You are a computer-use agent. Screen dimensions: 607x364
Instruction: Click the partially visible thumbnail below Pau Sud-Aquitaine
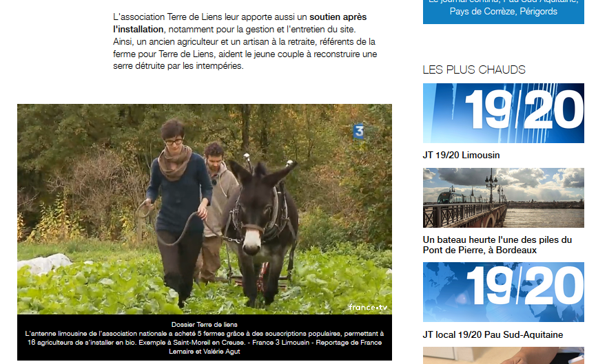coord(503,356)
